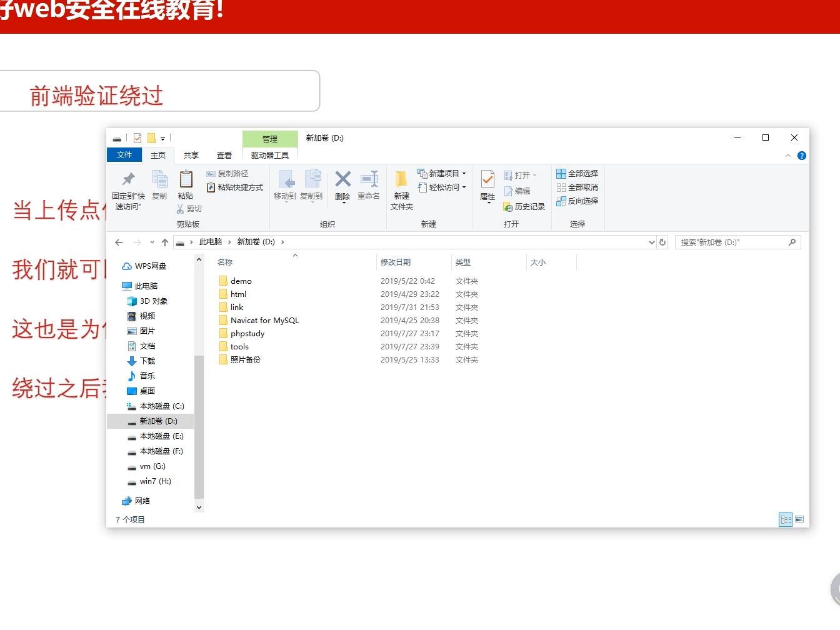Select vm (G:) drive in navigation pane

click(146, 466)
